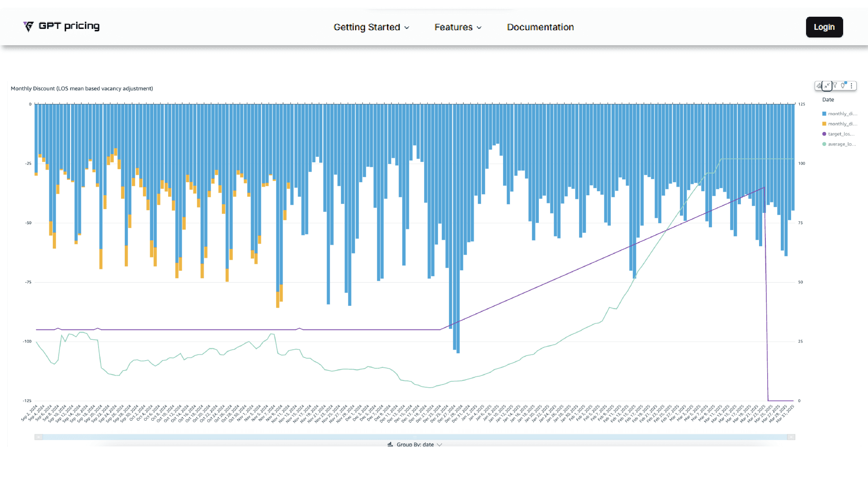The height and width of the screenshot is (488, 868).
Task: Click the GPT pricing brand text
Action: 69,26
